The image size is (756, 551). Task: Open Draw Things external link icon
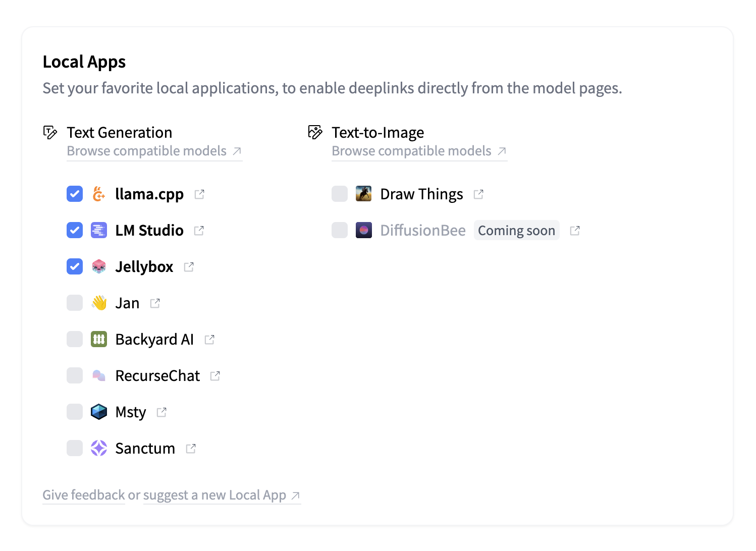(478, 194)
